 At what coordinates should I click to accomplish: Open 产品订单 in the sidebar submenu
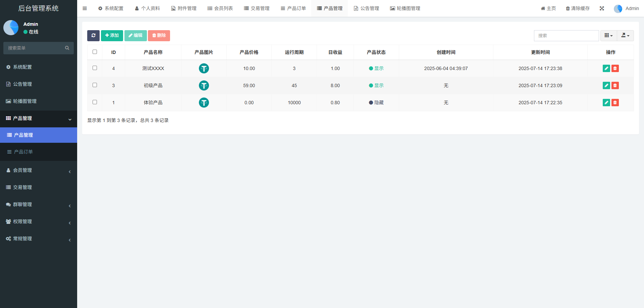[23, 152]
